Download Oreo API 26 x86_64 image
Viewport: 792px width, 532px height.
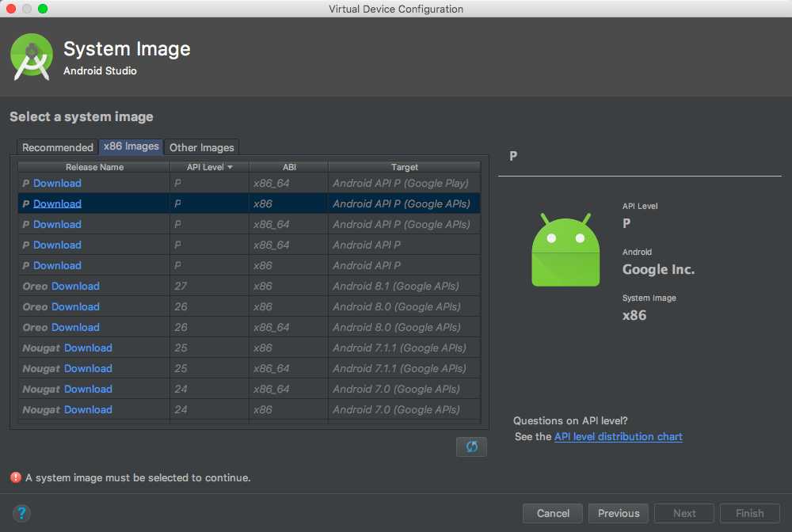75,328
